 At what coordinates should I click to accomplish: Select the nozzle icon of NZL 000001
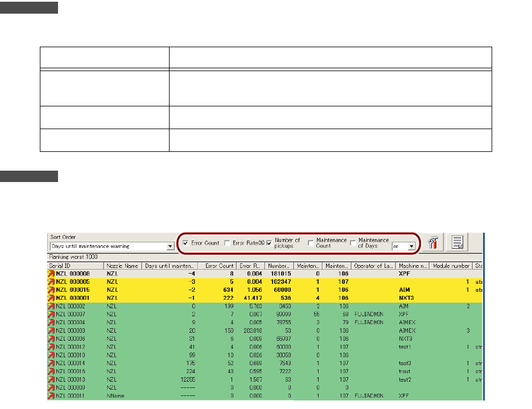coord(51,298)
